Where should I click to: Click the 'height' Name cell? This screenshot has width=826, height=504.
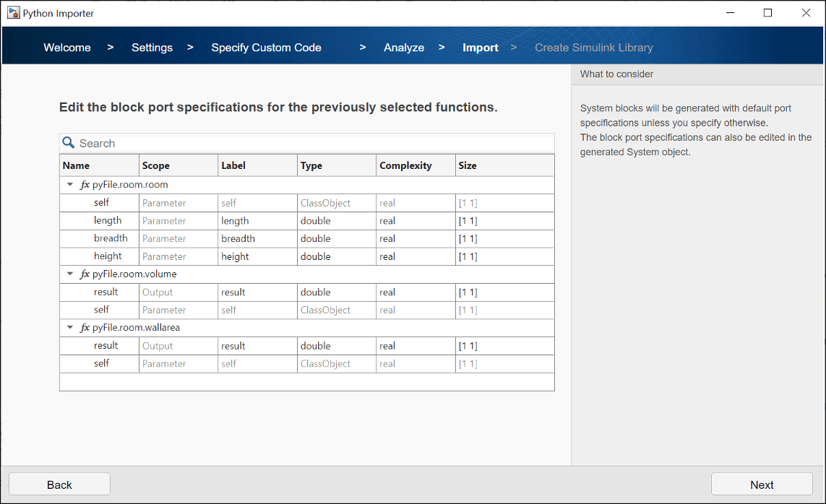[99, 256]
